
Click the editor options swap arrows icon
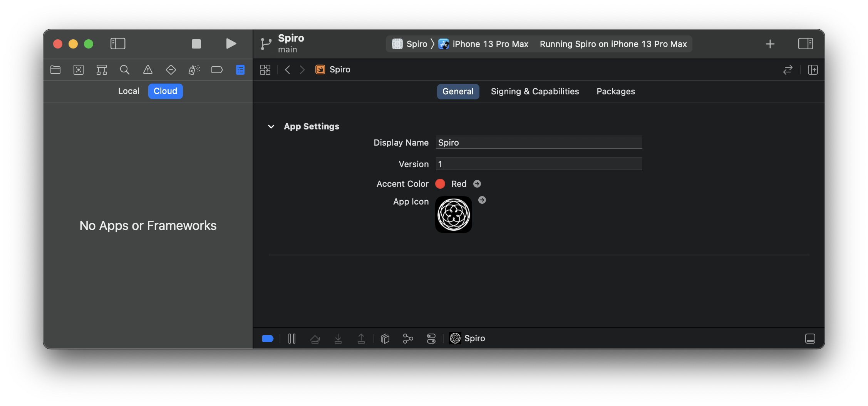click(x=788, y=70)
